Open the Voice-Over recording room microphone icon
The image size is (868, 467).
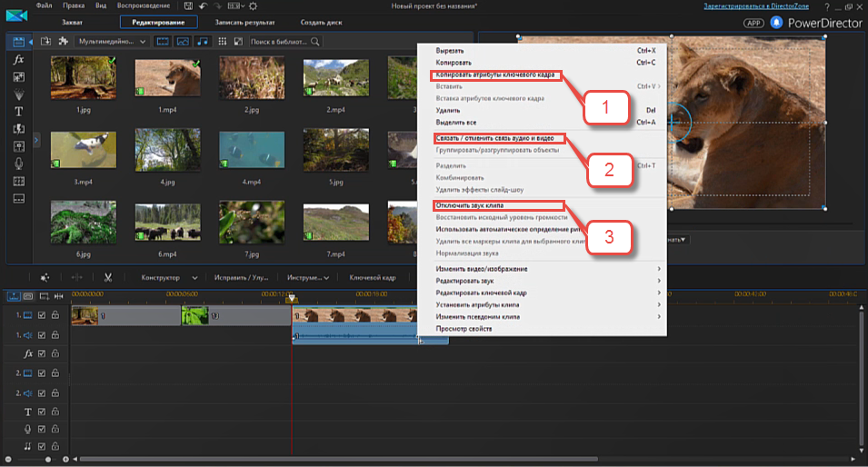coord(18,163)
